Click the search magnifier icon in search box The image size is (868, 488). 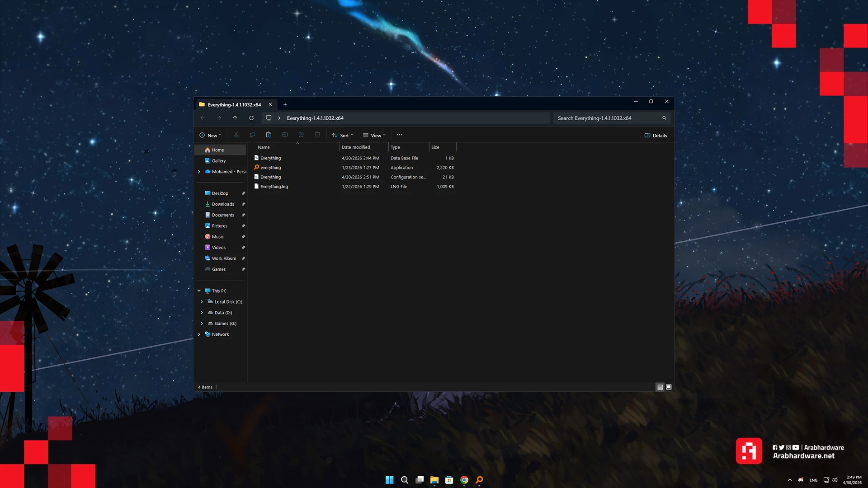664,118
